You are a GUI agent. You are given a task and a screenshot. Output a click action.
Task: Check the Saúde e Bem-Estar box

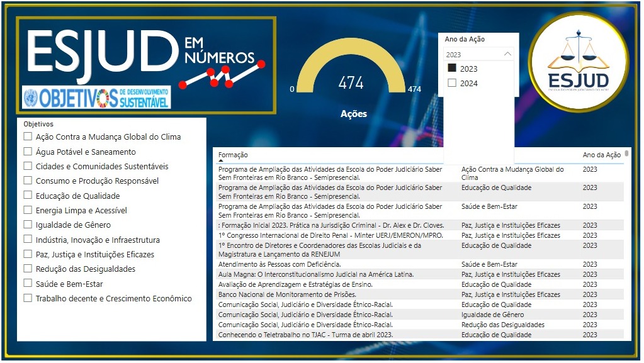click(x=28, y=284)
